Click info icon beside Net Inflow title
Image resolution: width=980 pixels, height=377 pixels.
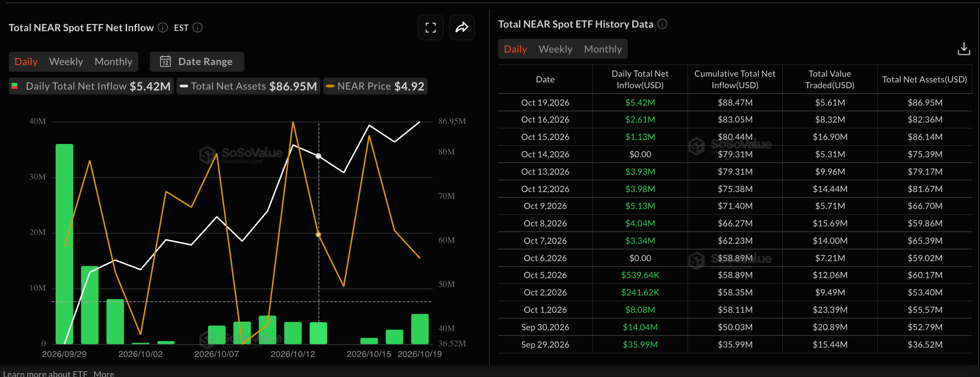[x=163, y=28]
